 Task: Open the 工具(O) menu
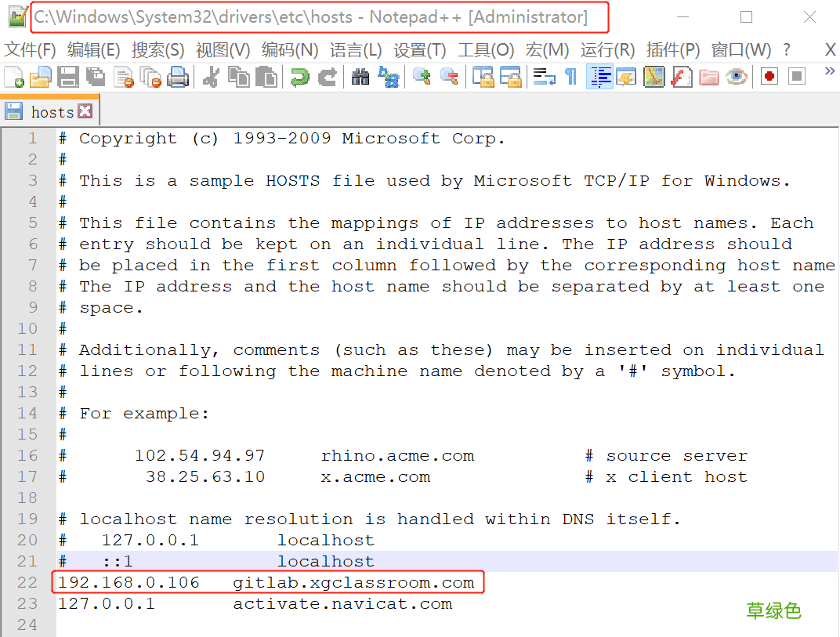click(486, 50)
